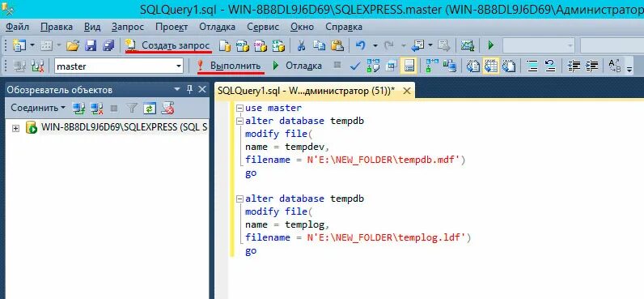Open the Activity Monitor icon
Viewport: 644px width, 299px height.
coord(468,45)
